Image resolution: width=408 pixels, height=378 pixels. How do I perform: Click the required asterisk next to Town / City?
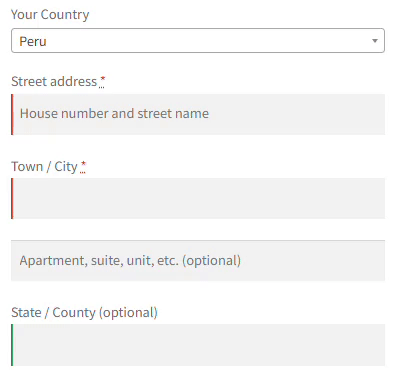(83, 165)
